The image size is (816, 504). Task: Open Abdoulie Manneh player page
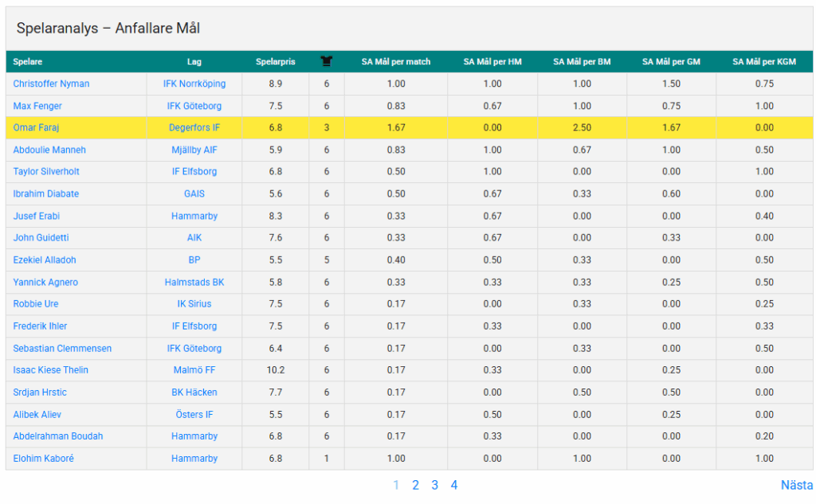click(49, 150)
